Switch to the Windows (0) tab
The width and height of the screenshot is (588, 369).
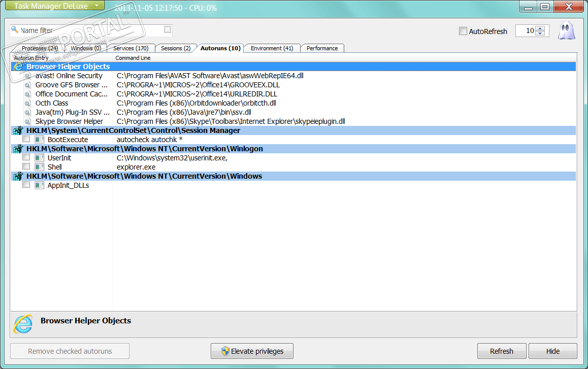coord(86,48)
